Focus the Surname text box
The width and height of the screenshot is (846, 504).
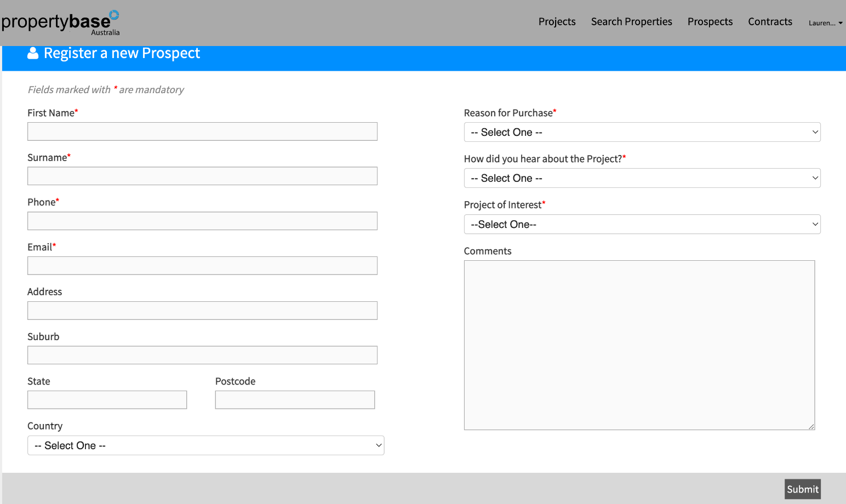click(202, 176)
